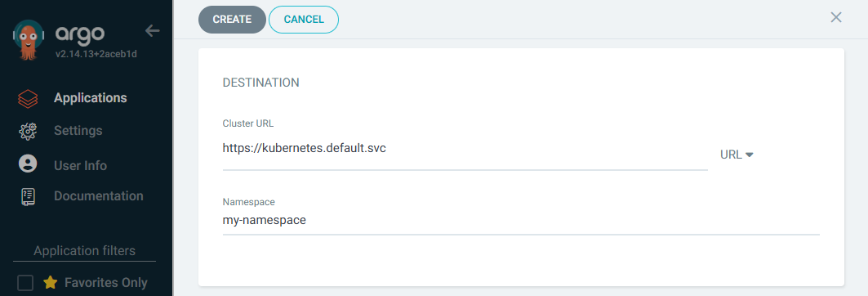
Task: Click the Argo octopus mascot logo
Action: (28, 39)
